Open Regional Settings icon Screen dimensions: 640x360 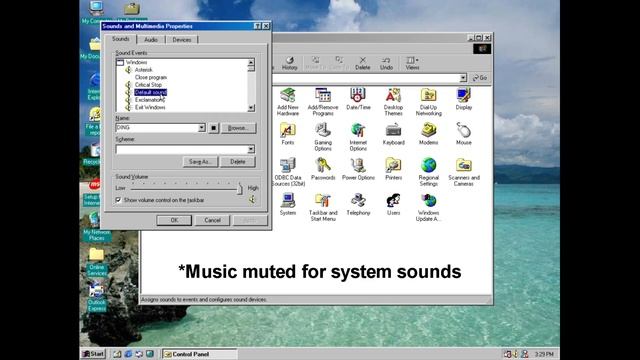point(429,172)
